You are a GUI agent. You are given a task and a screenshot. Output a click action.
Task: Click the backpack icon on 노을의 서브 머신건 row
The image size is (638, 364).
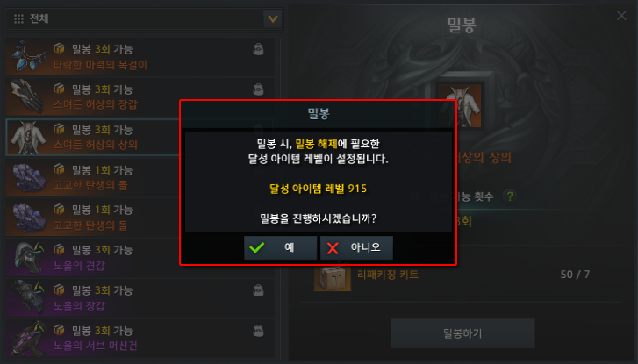pos(258,331)
